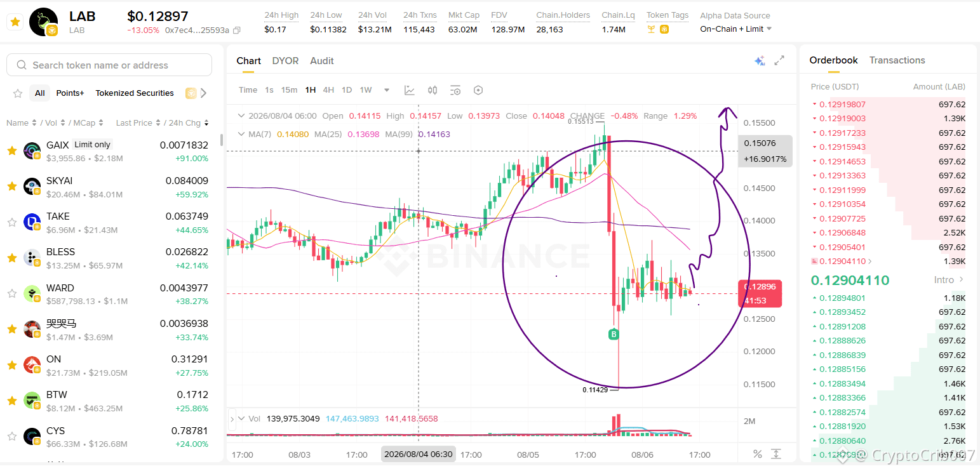This screenshot has width=980, height=471.
Task: Click the green B buy marker
Action: coord(614,334)
